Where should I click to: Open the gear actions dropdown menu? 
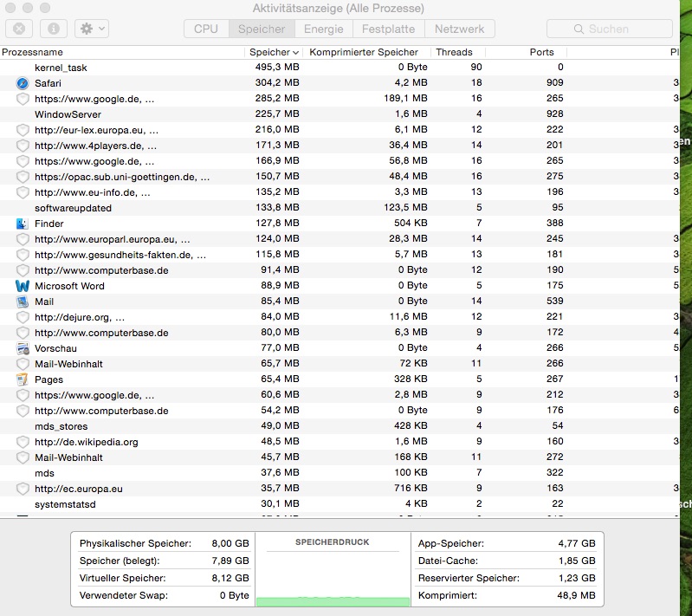click(x=92, y=29)
